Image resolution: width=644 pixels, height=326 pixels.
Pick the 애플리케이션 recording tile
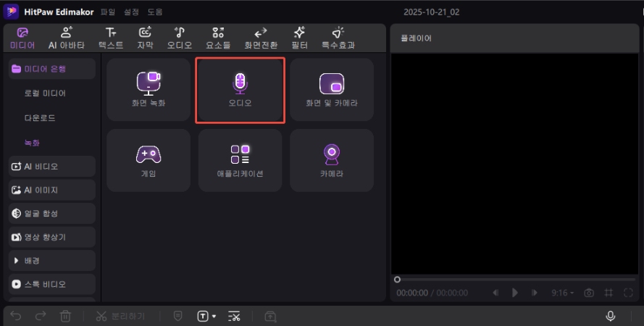240,160
